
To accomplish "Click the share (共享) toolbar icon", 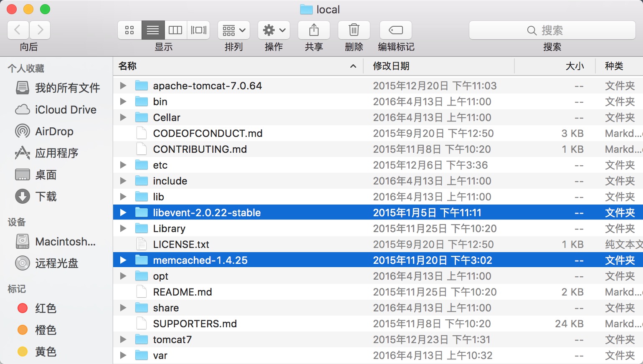I will (x=314, y=30).
